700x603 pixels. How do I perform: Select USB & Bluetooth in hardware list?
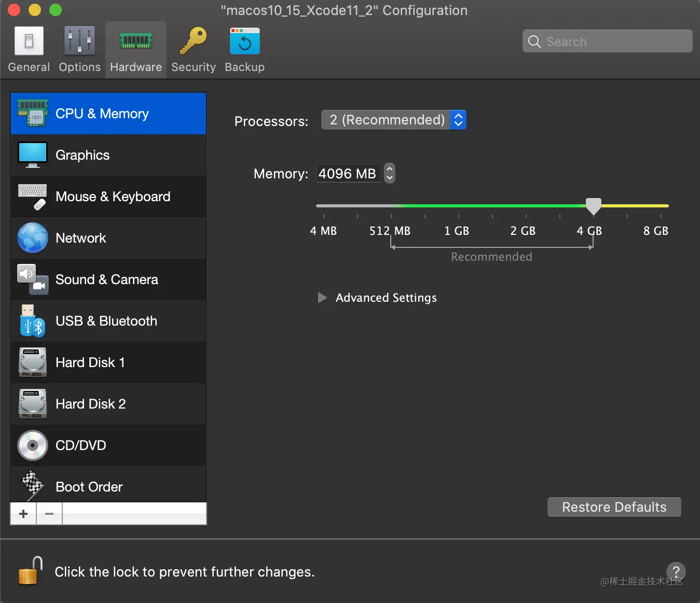click(x=108, y=321)
